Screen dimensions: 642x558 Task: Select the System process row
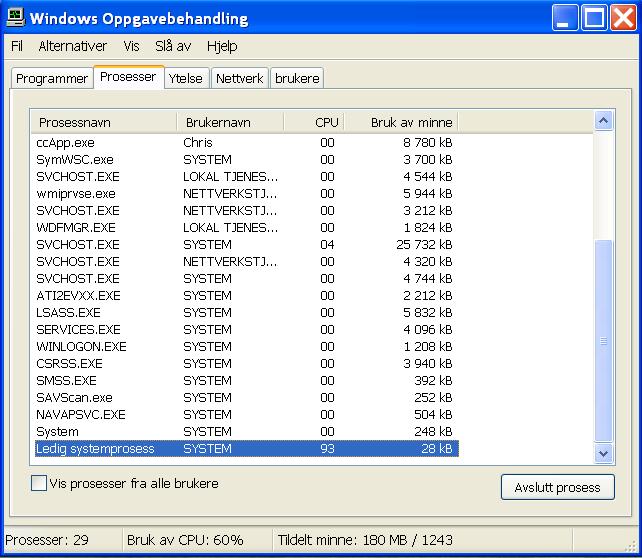pyautogui.click(x=247, y=431)
